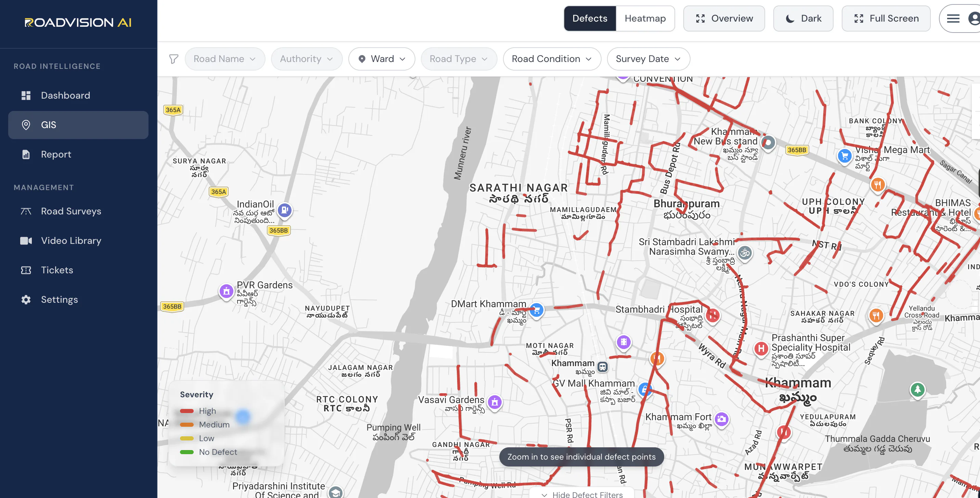Click the Zoom in to see defects notice
Image resolution: width=980 pixels, height=498 pixels.
click(581, 457)
